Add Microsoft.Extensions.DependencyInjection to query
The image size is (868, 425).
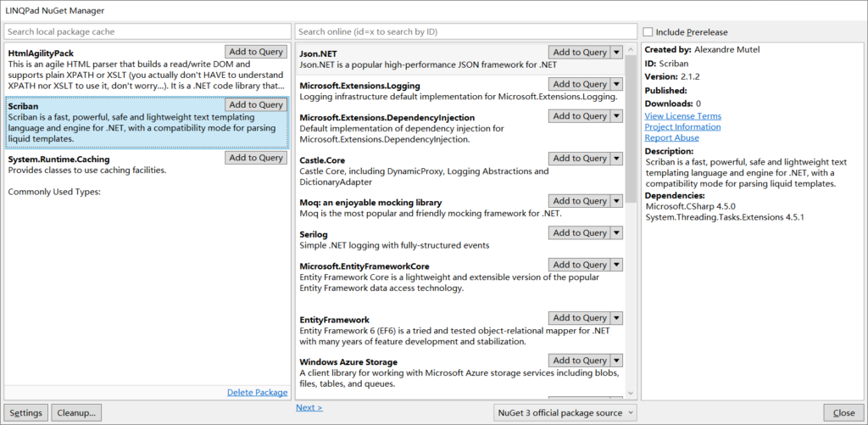pyautogui.click(x=580, y=116)
